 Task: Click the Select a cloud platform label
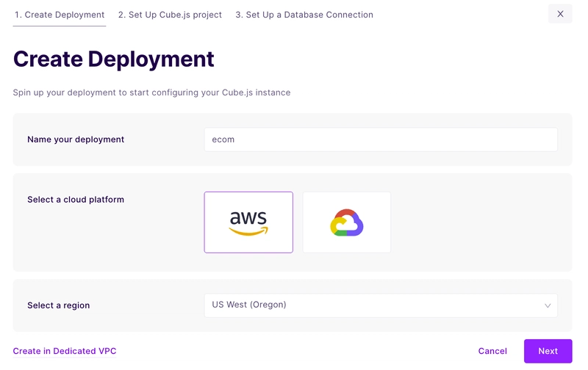pos(76,199)
